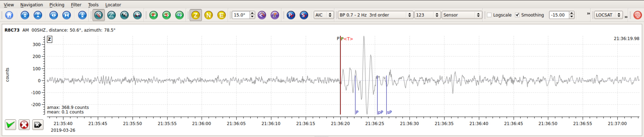644x137 pixels.
Task: Click the 2019-03-26 date label
Action: tap(63, 130)
